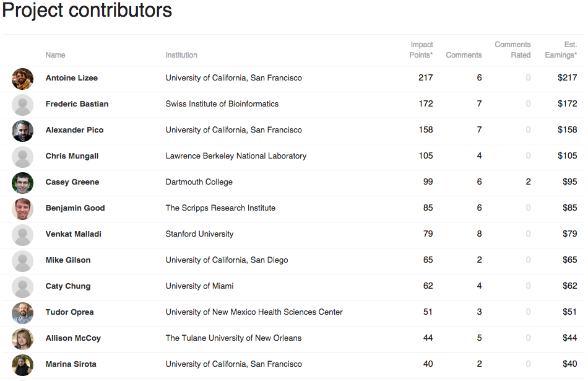Sort by the Comments column header

(464, 55)
